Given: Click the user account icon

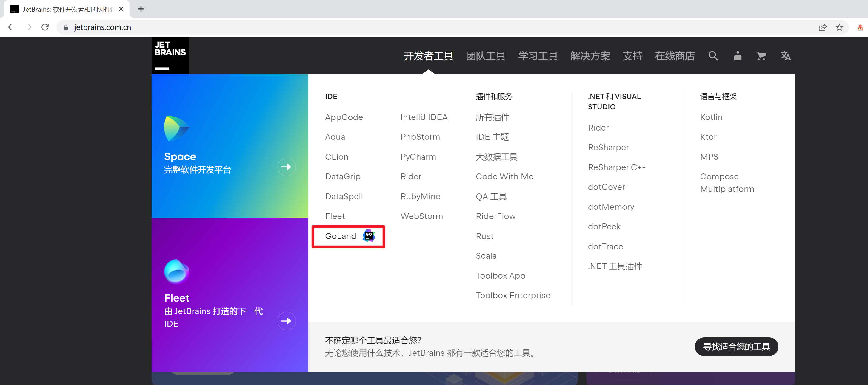Looking at the screenshot, I should [x=737, y=56].
